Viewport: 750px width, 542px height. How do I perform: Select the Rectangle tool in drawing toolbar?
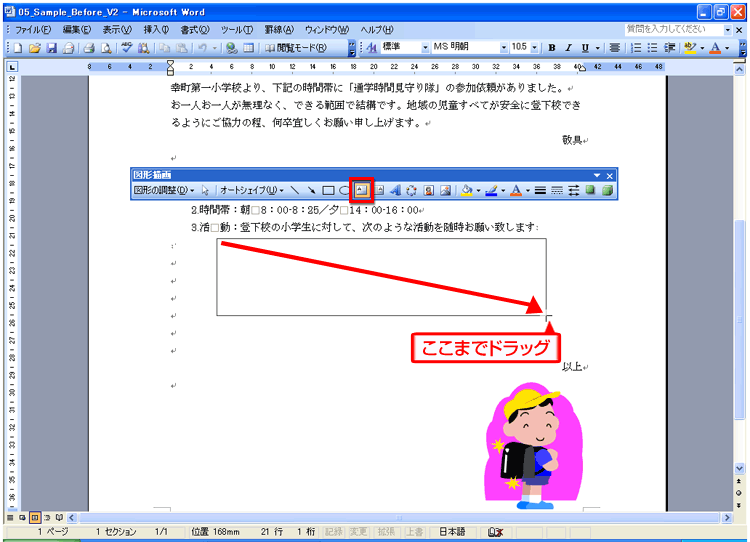click(x=328, y=190)
